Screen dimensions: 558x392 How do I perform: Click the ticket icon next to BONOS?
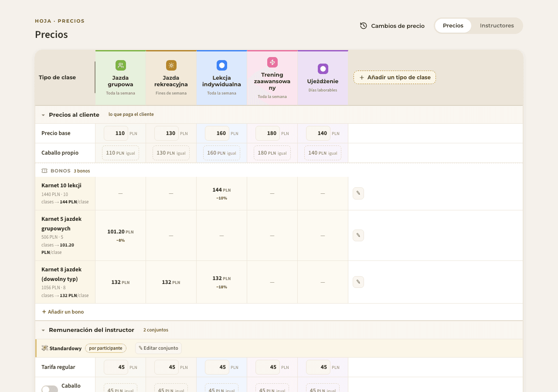tap(44, 171)
